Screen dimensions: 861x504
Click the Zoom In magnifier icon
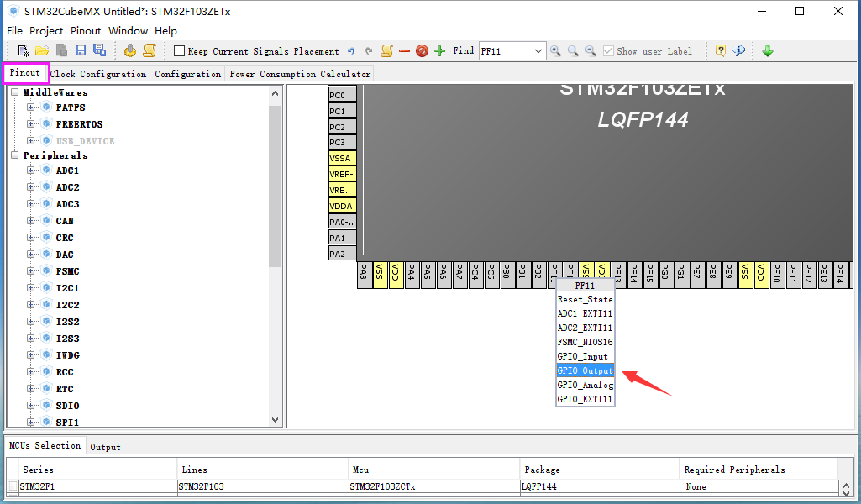tap(556, 51)
